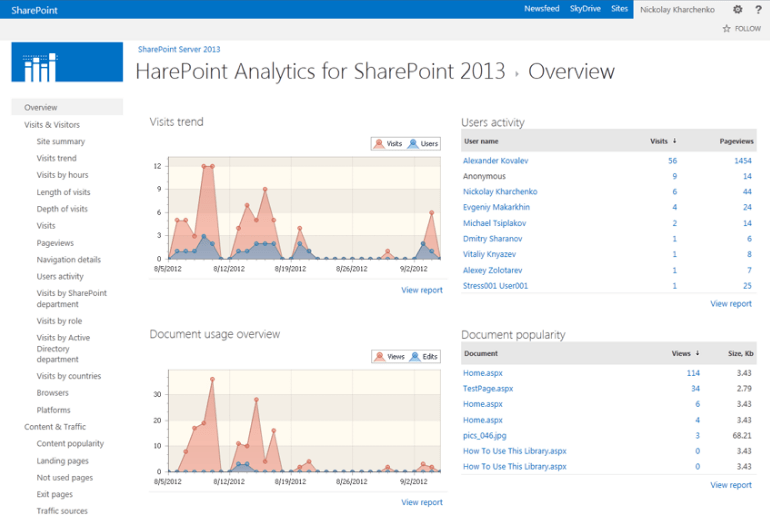Open TestPage.aspx document
Screen dimensions: 770x522
click(488, 388)
